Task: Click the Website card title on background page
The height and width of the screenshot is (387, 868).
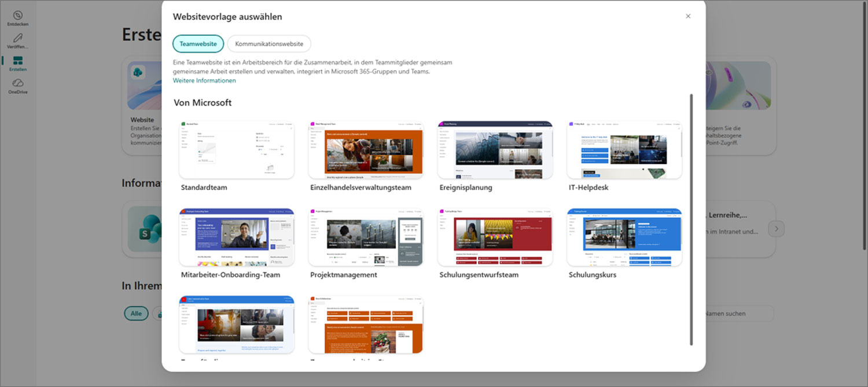Action: [142, 120]
